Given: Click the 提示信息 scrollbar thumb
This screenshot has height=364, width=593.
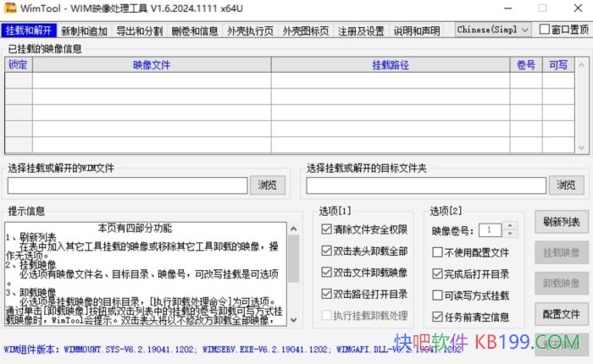Looking at the screenshot, I should pos(293,259).
